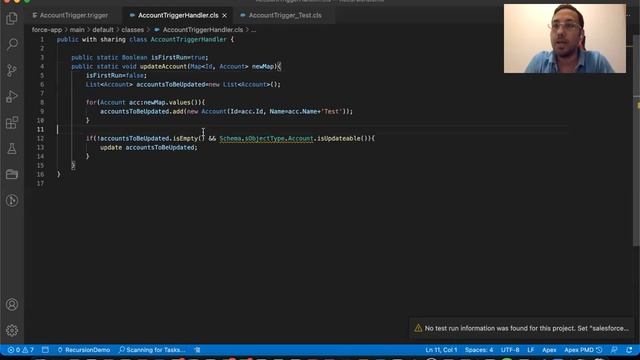Click classes breadcrumb segment
The width and height of the screenshot is (640, 360).
pos(132,30)
